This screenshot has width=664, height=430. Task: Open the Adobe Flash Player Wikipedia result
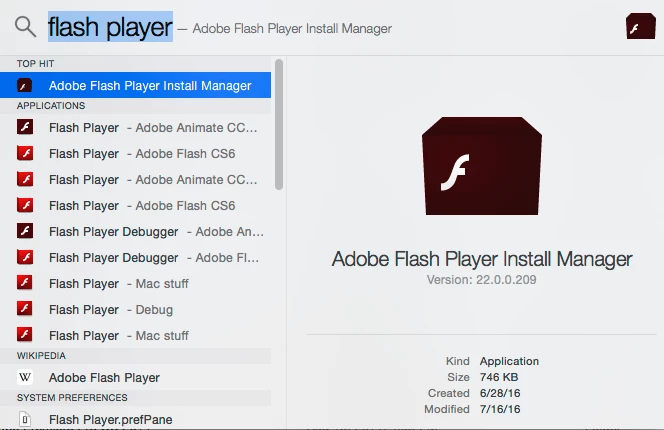(x=136, y=377)
